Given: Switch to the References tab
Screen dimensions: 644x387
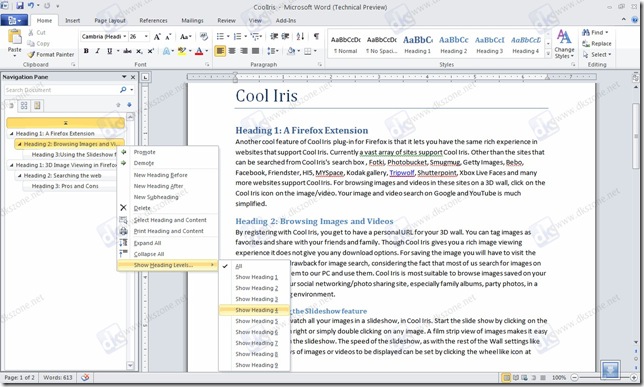Looking at the screenshot, I should (x=153, y=21).
